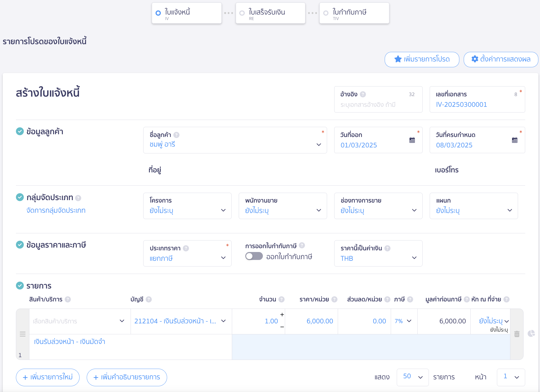Screen dimensions: 540x392
Task: Toggle ออกใบกำกับภาษี switch
Action: tap(254, 256)
